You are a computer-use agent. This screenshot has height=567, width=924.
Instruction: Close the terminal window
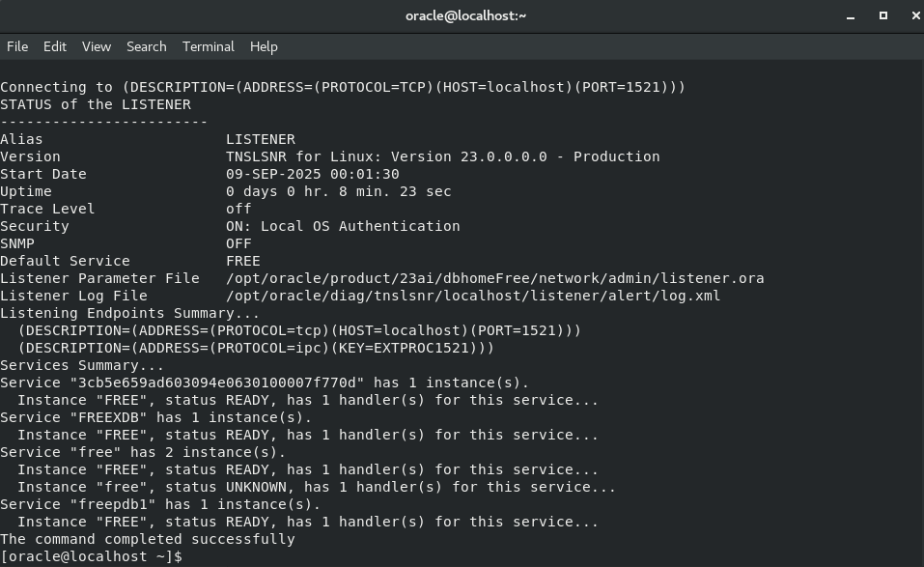[x=915, y=15]
